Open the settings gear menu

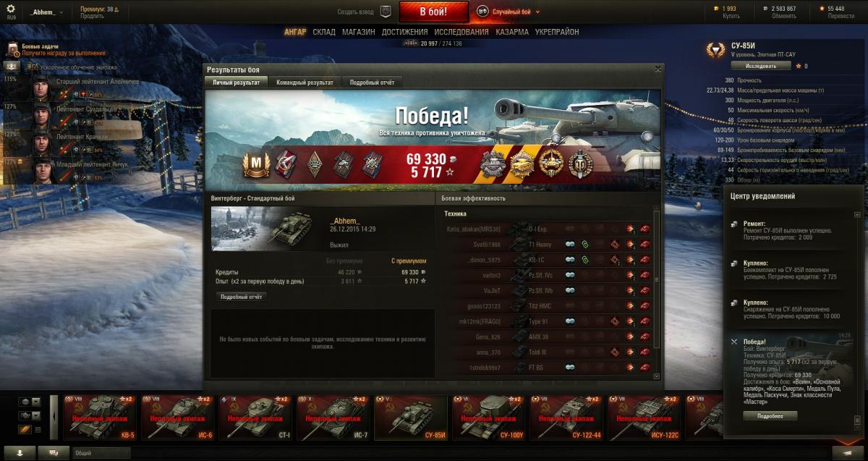click(x=11, y=9)
